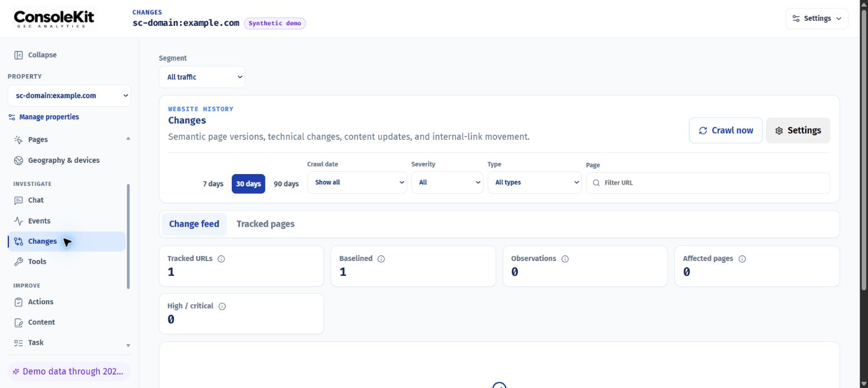Click the info icon beside Observations
868x388 pixels.
tap(565, 259)
